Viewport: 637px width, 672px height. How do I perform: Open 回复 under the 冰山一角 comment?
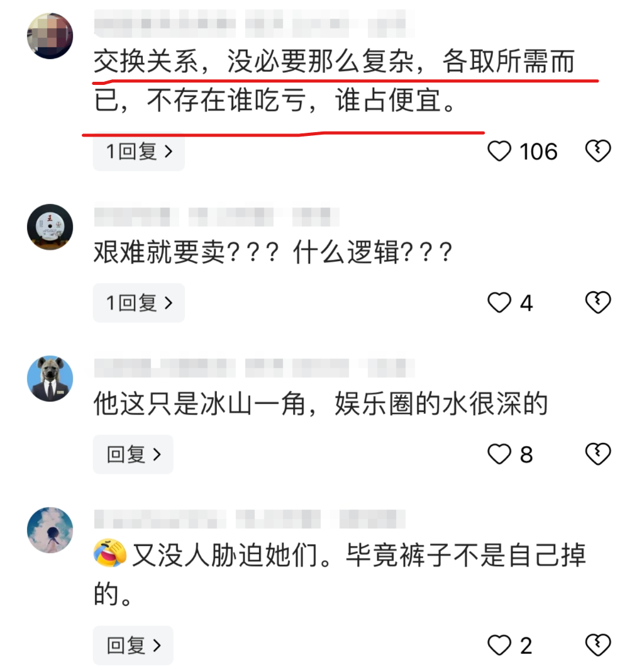(x=133, y=454)
